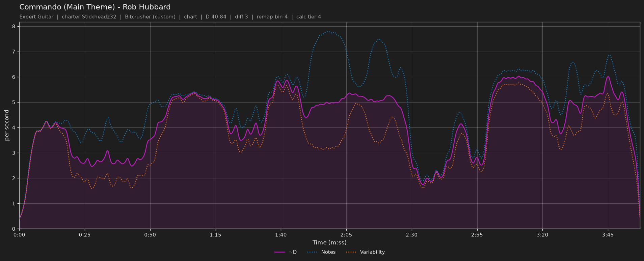
Task: Click the 'Time (m:ss)' x-axis label
Action: [x=329, y=242]
